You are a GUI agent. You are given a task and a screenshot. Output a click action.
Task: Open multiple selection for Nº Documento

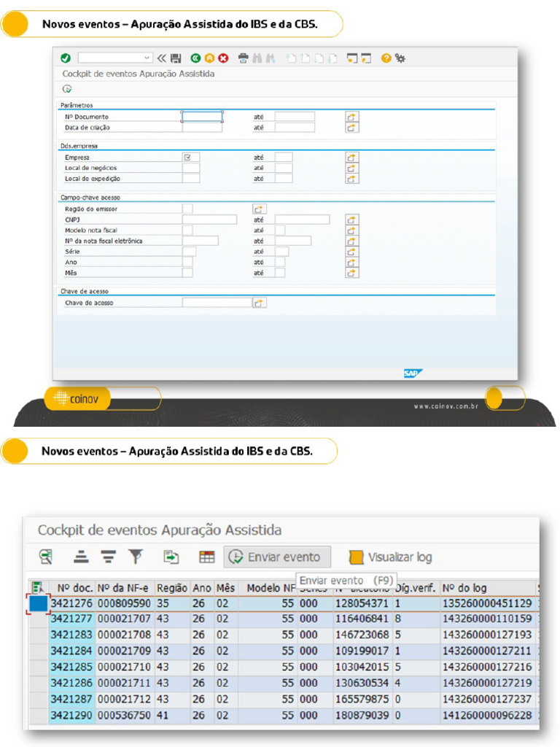pos(352,117)
